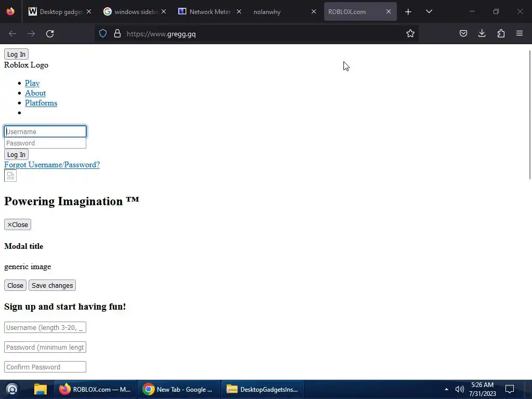Focus the signup Username field
This screenshot has width=532, height=399.
pos(45,327)
